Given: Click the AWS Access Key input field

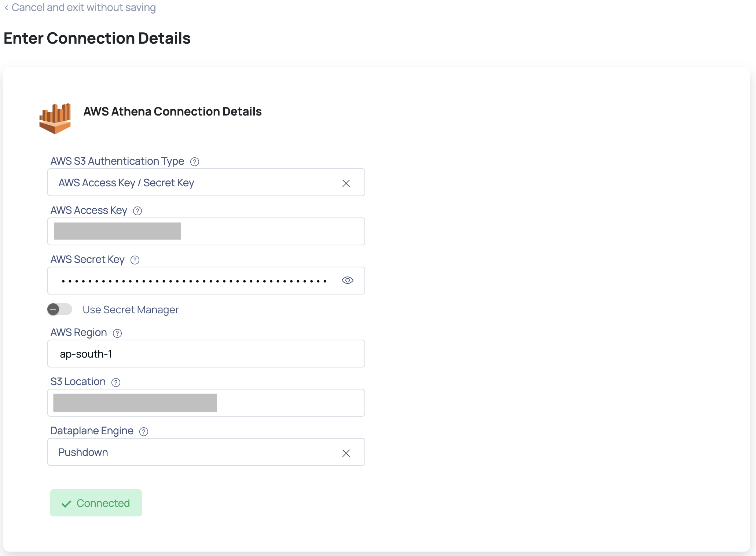Looking at the screenshot, I should click(206, 231).
